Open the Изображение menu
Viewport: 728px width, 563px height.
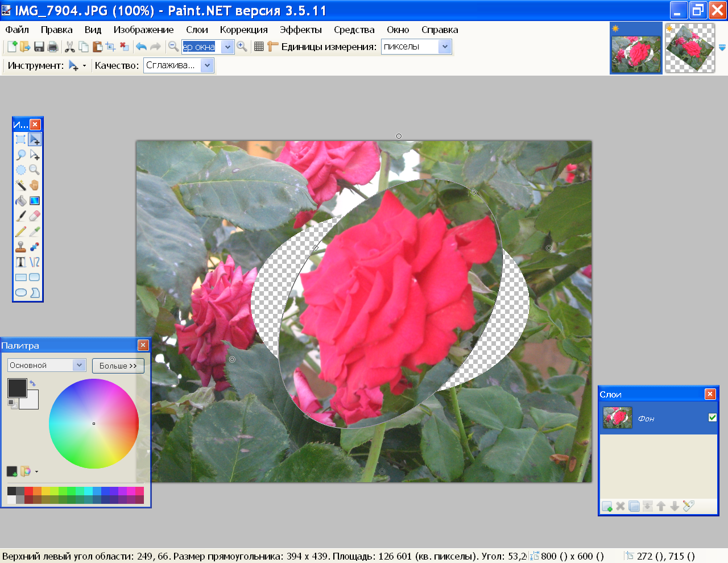tap(143, 30)
